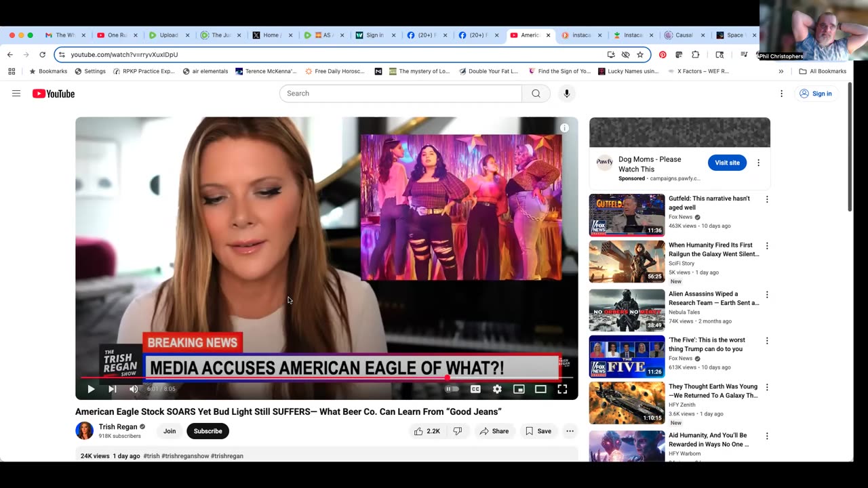
Task: Open the YouTube guide hamburger menu
Action: [x=16, y=94]
